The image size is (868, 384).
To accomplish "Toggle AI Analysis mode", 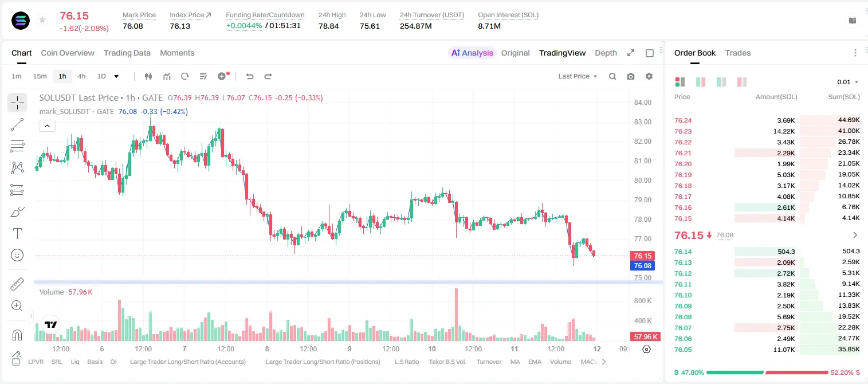I will [x=472, y=53].
